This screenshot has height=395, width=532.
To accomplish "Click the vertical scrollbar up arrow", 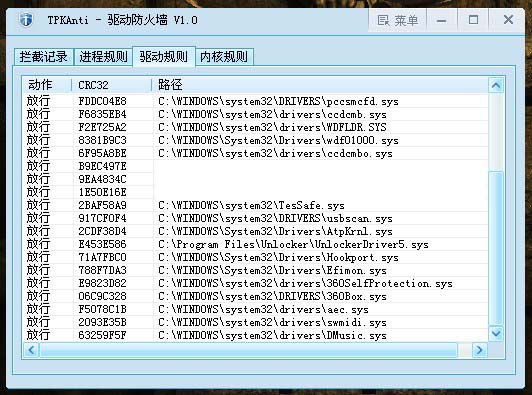I will tap(496, 85).
